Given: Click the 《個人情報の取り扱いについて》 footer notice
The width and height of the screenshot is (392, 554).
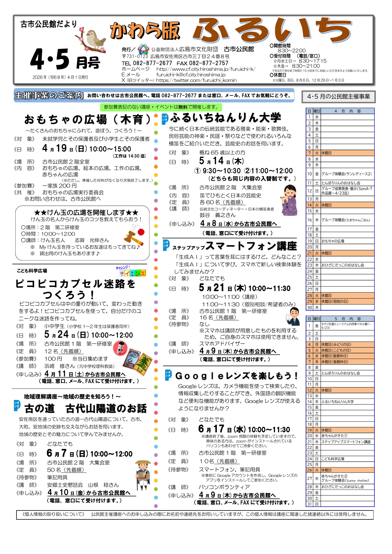Looking at the screenshot, I should click(x=195, y=514).
